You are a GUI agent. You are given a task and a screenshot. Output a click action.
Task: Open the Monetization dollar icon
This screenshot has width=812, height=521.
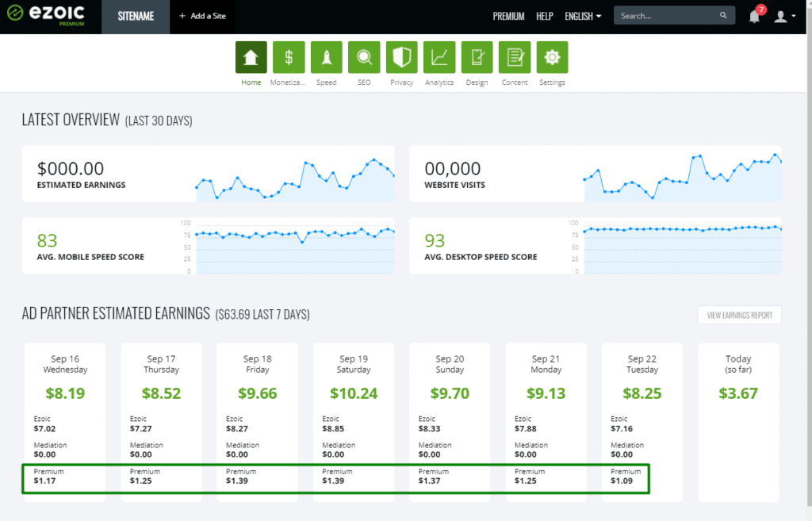(289, 57)
